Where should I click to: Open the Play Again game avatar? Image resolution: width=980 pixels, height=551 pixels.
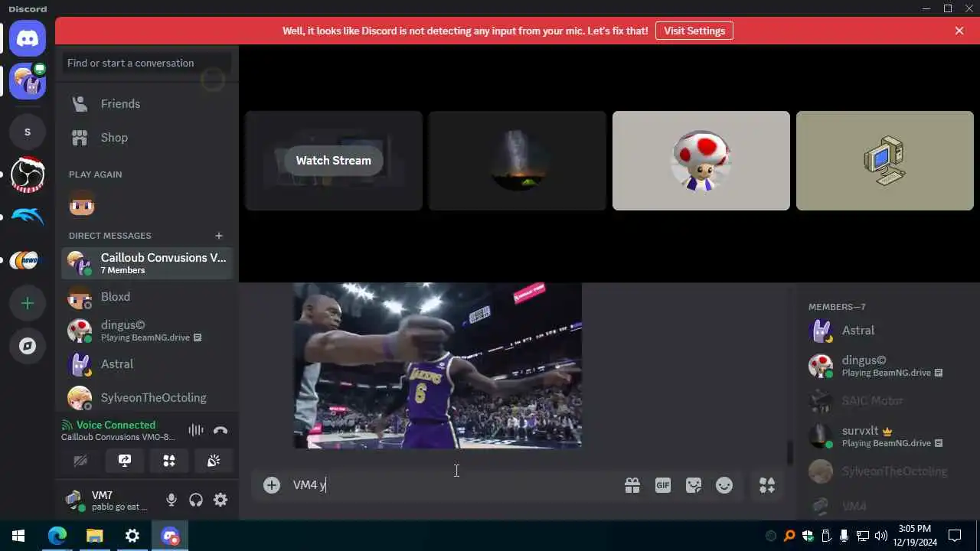click(x=81, y=204)
